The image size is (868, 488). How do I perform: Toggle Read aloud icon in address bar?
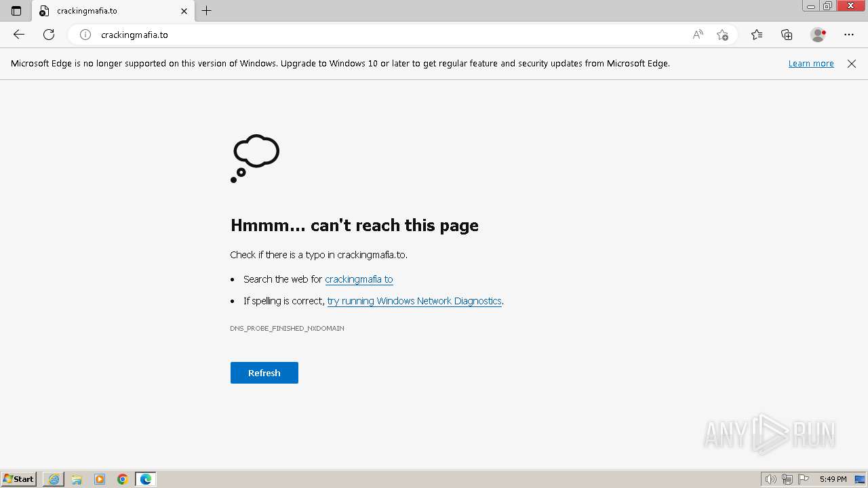tap(698, 35)
